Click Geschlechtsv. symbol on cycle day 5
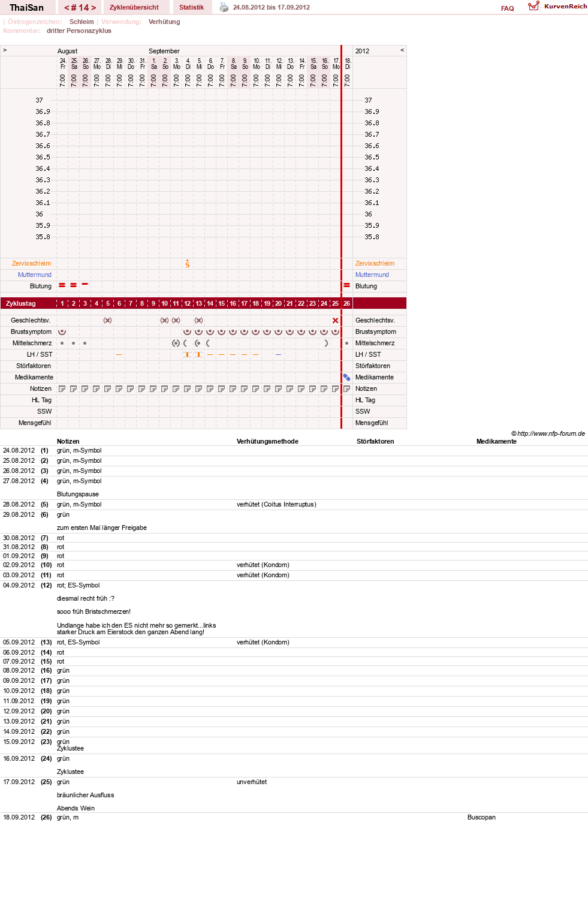This screenshot has width=588, height=919. (108, 320)
